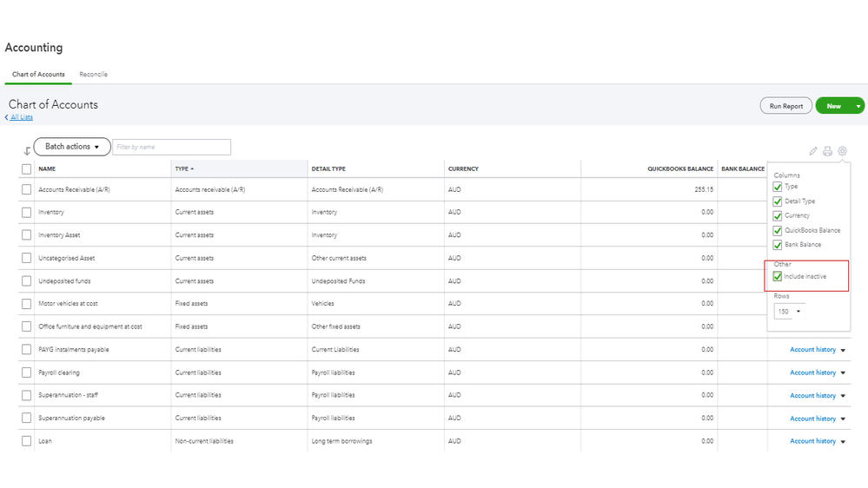This screenshot has width=868, height=488.
Task: Select the Accounts Receivable (A/R) row checkbox
Action: click(27, 189)
